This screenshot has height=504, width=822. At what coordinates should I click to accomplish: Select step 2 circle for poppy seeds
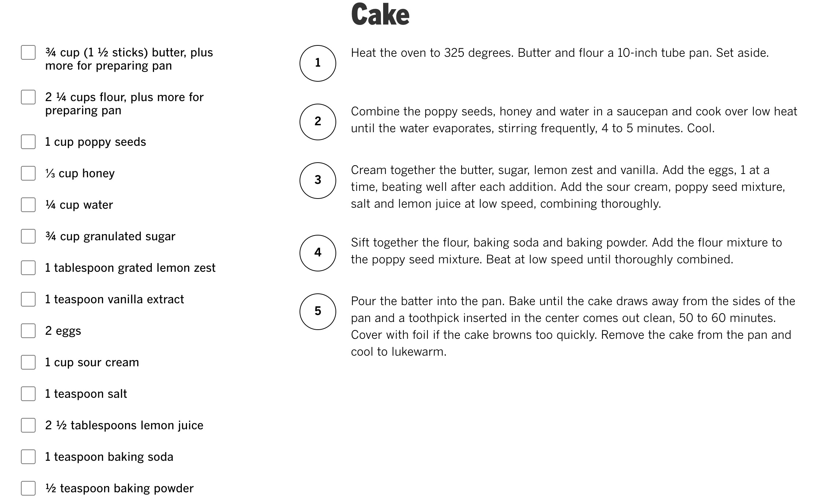(x=318, y=122)
